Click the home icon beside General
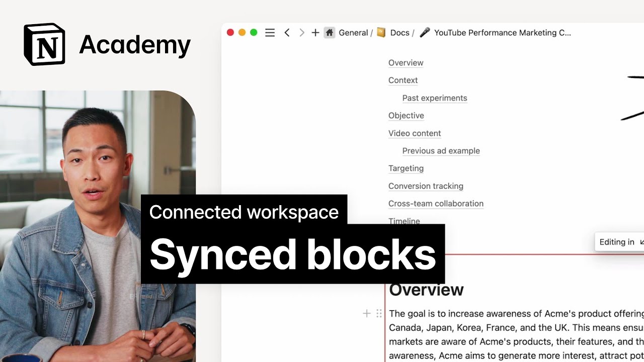Screen dimensions: 644x362 click(x=330, y=33)
